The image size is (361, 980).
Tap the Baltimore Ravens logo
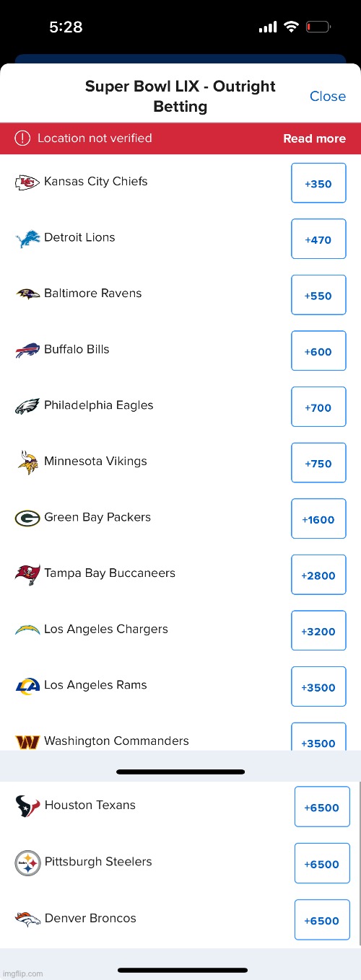[27, 294]
